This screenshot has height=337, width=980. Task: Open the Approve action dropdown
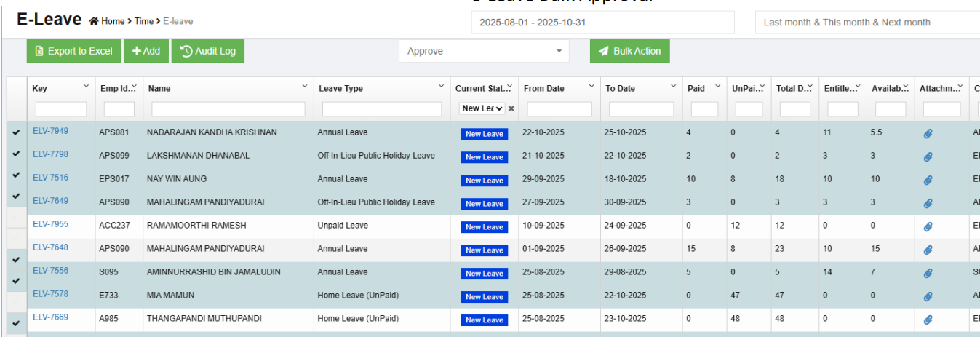485,51
